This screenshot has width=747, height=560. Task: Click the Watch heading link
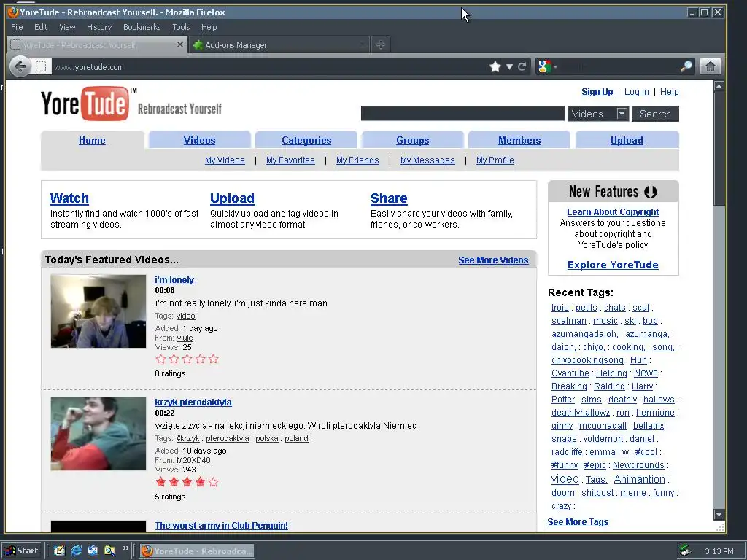click(69, 198)
